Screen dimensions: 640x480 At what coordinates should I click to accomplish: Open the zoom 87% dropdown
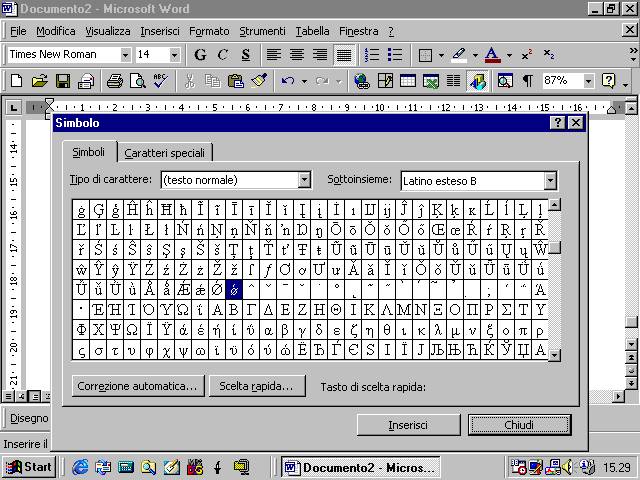point(588,81)
